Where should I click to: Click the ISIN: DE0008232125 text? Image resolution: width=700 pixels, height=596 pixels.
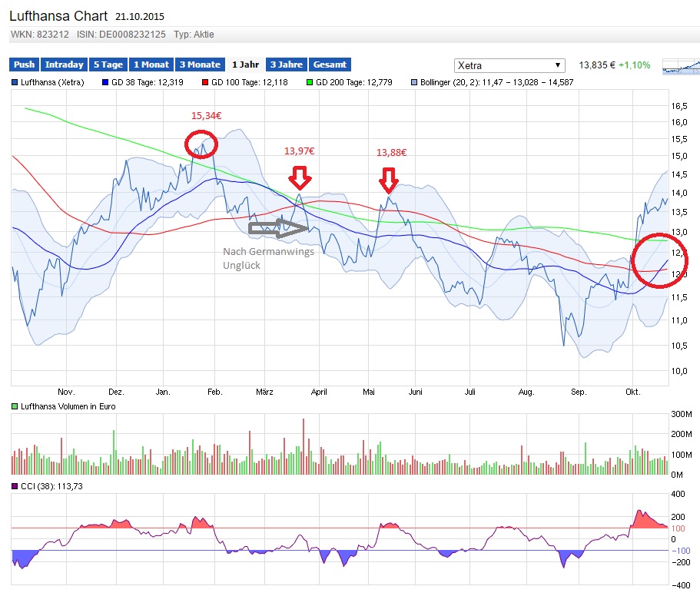pyautogui.click(x=121, y=35)
